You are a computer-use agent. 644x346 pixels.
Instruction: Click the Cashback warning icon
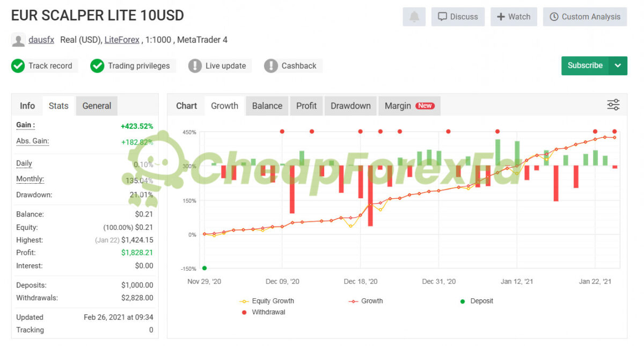(x=271, y=66)
